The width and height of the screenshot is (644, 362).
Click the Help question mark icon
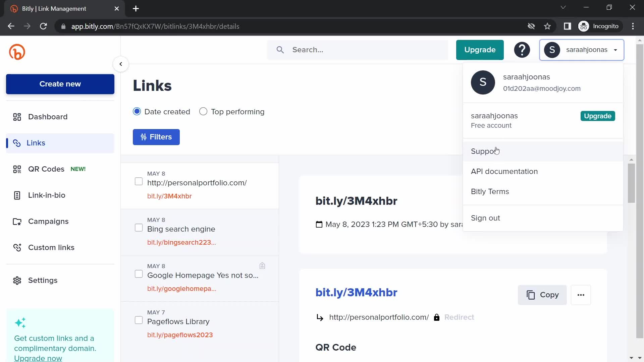coord(522,50)
